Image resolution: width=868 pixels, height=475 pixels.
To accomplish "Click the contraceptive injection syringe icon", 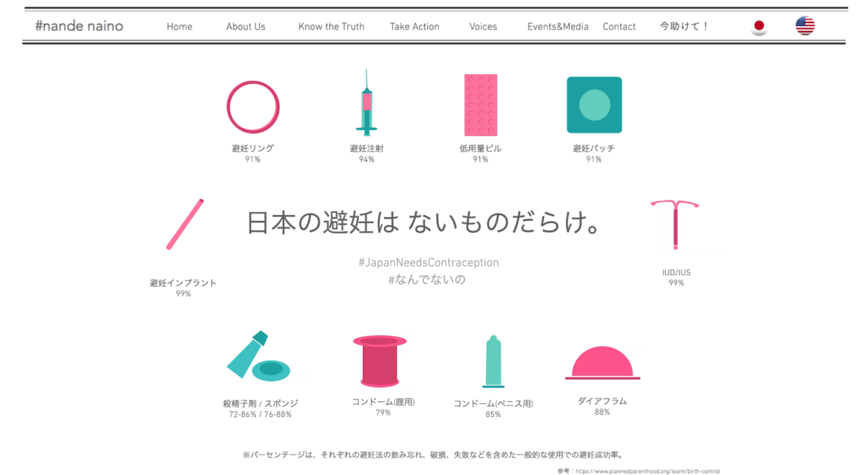I will click(367, 106).
